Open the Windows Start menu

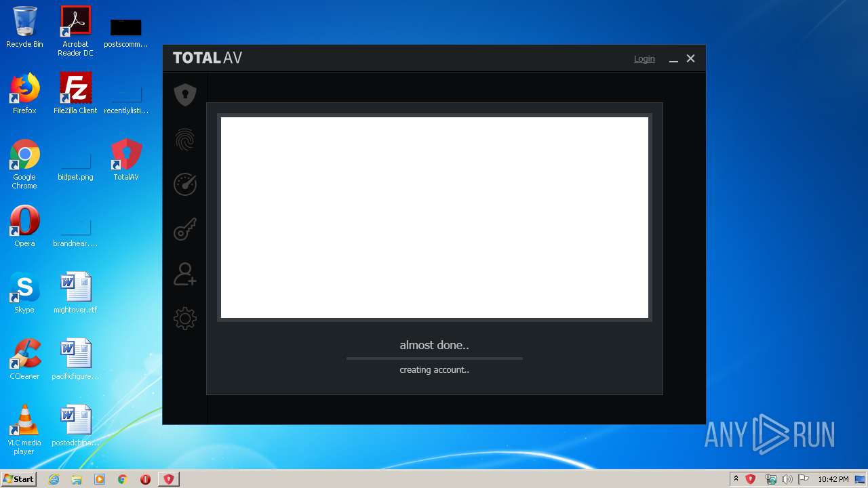coord(19,479)
